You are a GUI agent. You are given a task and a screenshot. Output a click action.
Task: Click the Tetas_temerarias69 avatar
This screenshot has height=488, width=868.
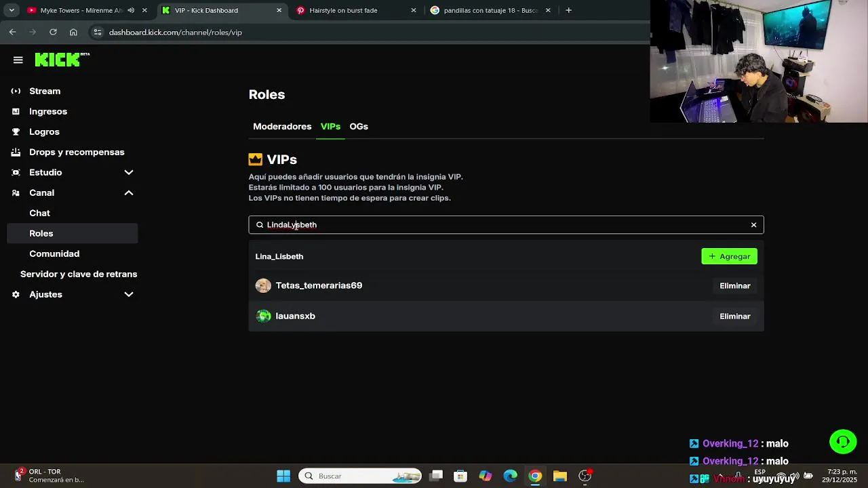click(x=263, y=286)
